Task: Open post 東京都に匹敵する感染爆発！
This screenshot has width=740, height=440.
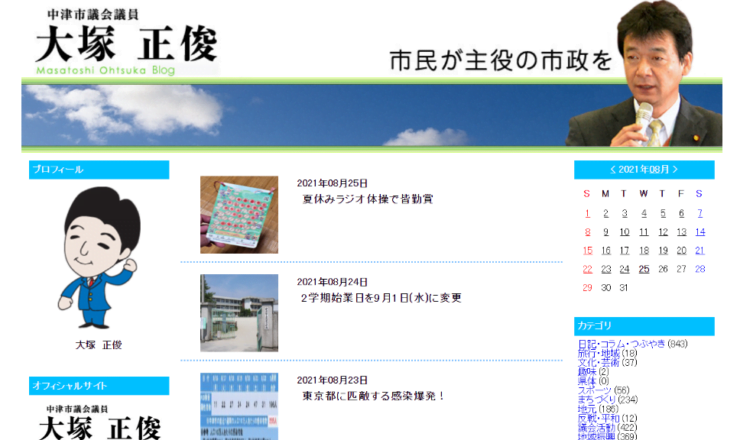Action: tap(373, 396)
